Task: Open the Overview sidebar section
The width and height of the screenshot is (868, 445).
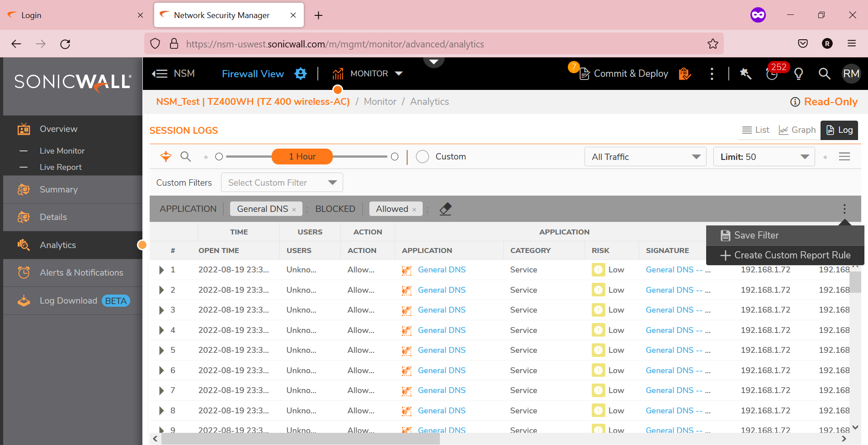Action: pyautogui.click(x=73, y=129)
